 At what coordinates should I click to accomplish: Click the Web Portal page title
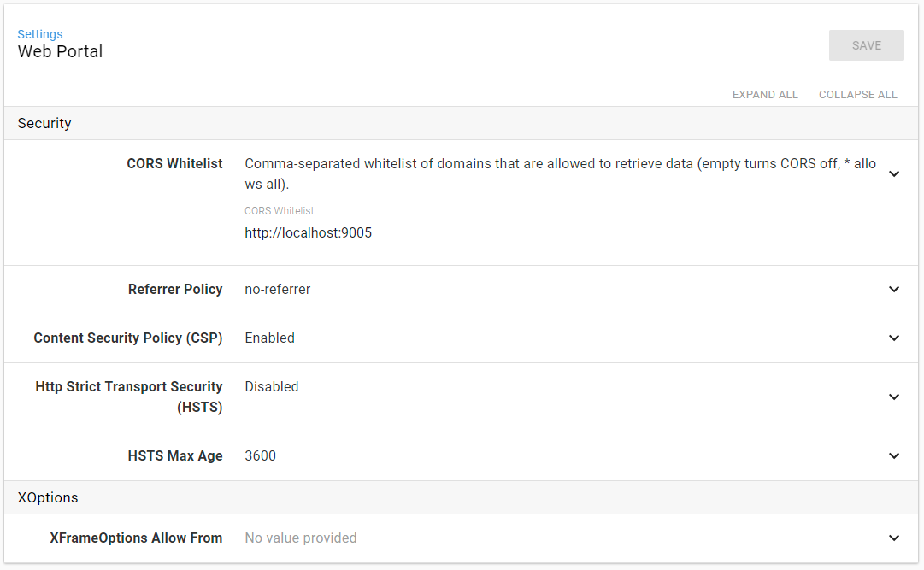click(x=60, y=51)
